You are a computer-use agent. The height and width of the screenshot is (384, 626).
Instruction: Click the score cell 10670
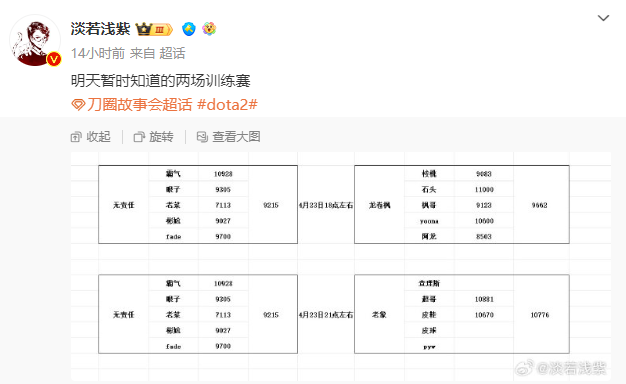484,315
